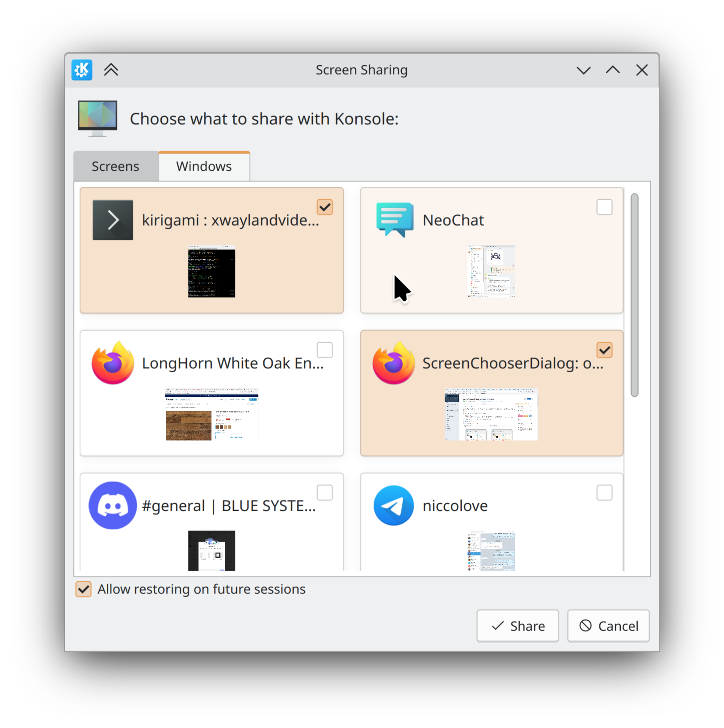Click the down-chevron minimize button in title bar

click(583, 70)
